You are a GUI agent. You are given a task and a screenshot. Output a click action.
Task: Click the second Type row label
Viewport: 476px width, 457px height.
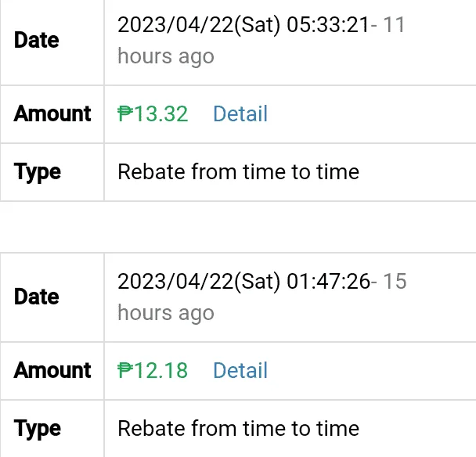(38, 430)
